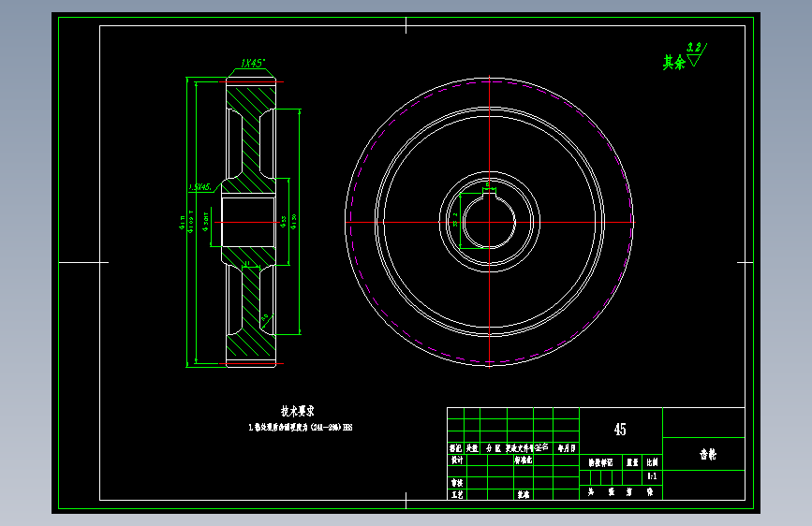
Task: Click the 标记 column header
Action: pos(456,448)
